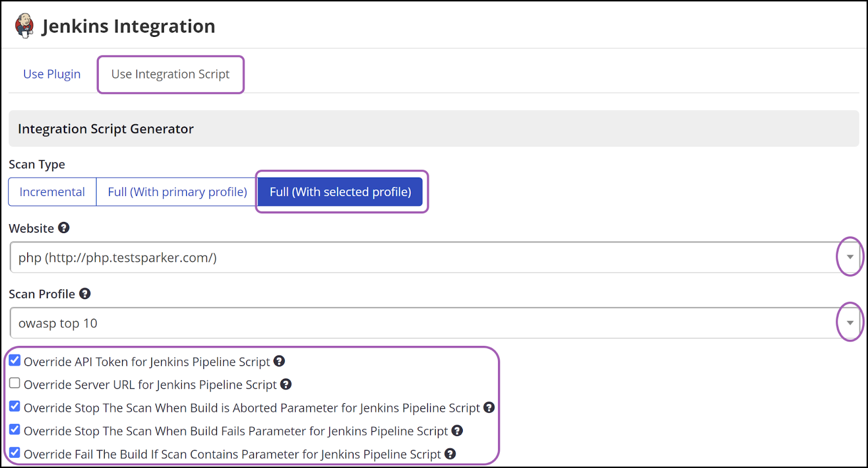Click the owasp top 10 profile field
This screenshot has height=468, width=868.
coord(217,322)
